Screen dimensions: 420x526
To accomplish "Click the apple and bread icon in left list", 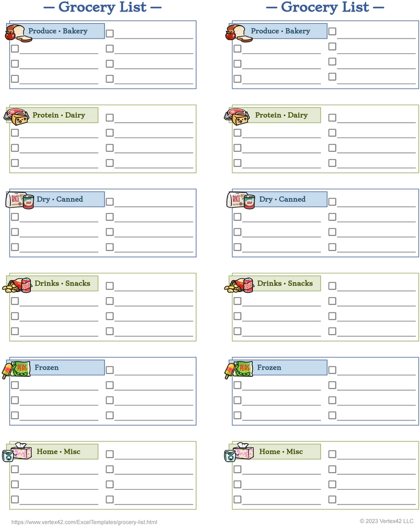I will 19,33.
